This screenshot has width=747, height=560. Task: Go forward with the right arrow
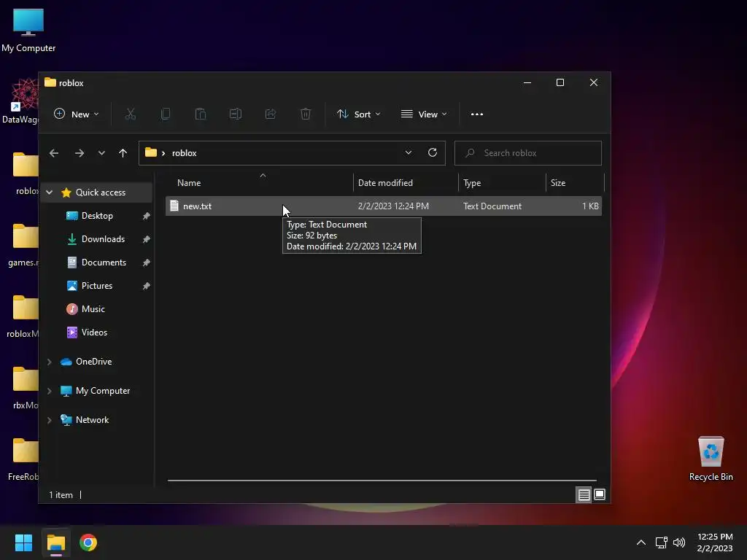click(x=80, y=153)
